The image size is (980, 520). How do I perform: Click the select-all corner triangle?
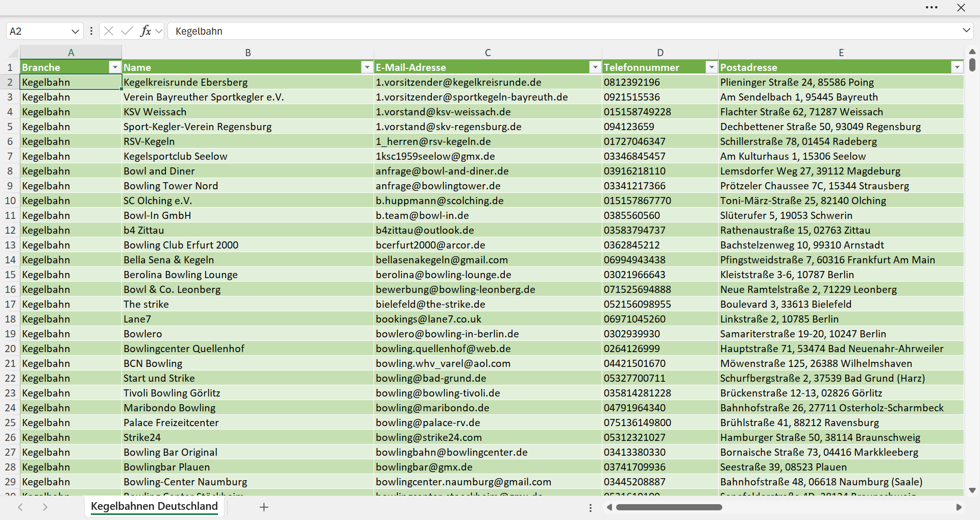click(x=13, y=53)
